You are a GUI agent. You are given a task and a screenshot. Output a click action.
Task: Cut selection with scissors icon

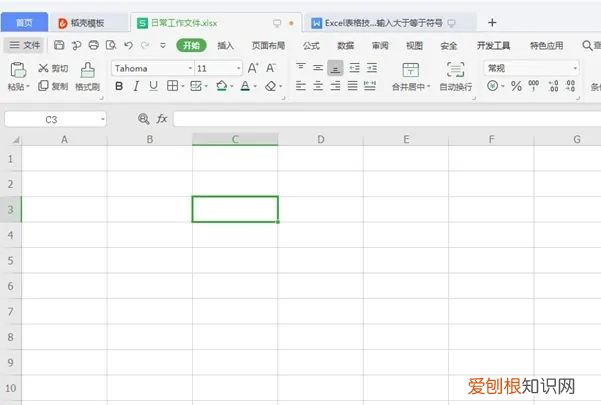tap(43, 68)
